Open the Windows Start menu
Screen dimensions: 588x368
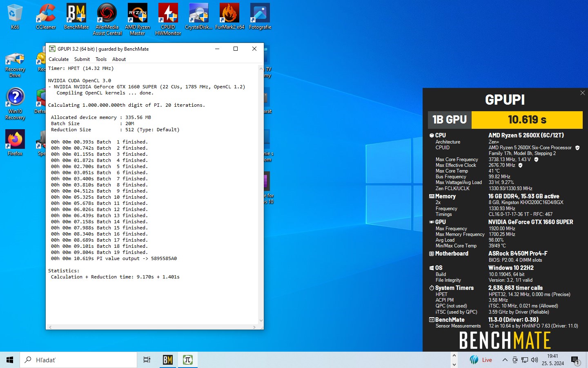coord(10,360)
